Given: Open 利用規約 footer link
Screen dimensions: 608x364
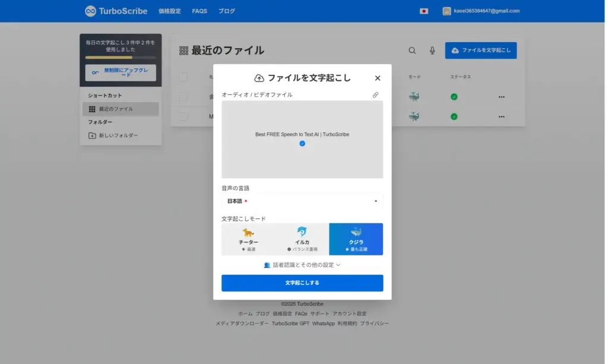Looking at the screenshot, I should 347,323.
